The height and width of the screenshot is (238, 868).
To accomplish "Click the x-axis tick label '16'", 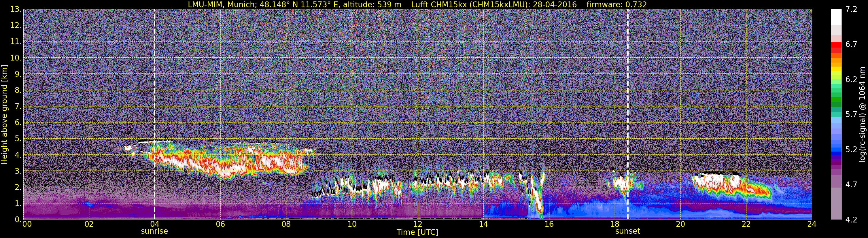I will point(549,224).
